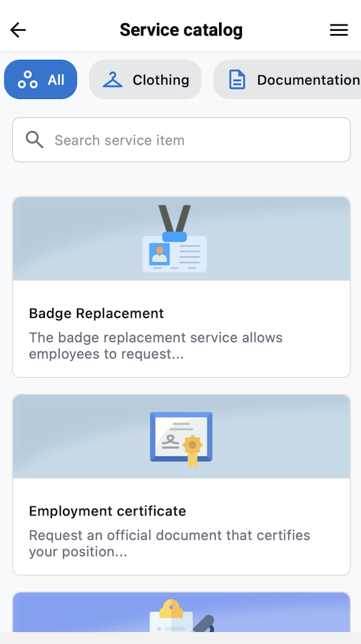This screenshot has height=644, width=361.
Task: Select the All category filter
Action: pyautogui.click(x=40, y=80)
